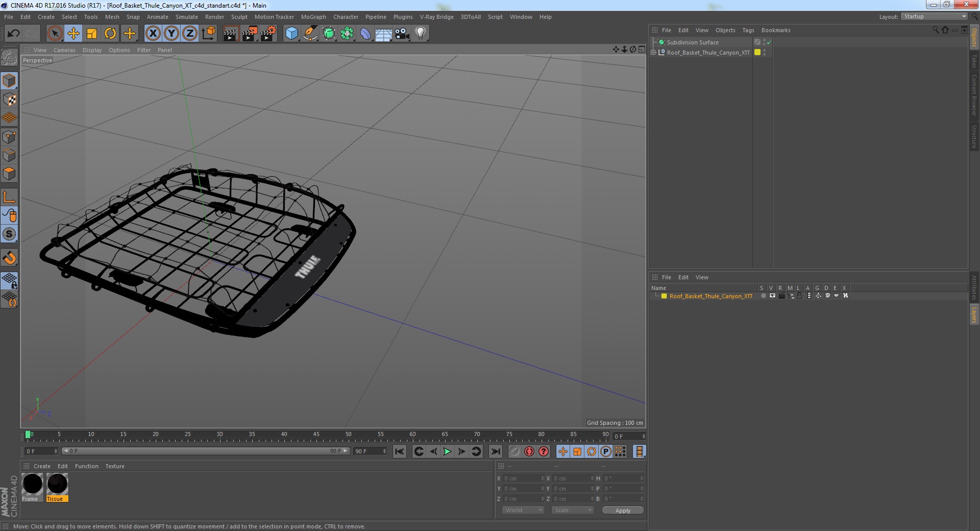980x531 pixels.
Task: Toggle X axis lock
Action: pyautogui.click(x=153, y=34)
